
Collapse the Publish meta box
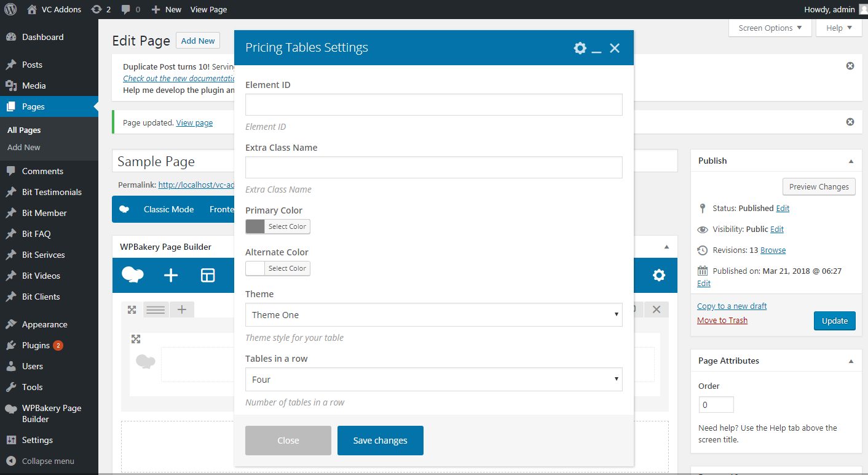[851, 161]
